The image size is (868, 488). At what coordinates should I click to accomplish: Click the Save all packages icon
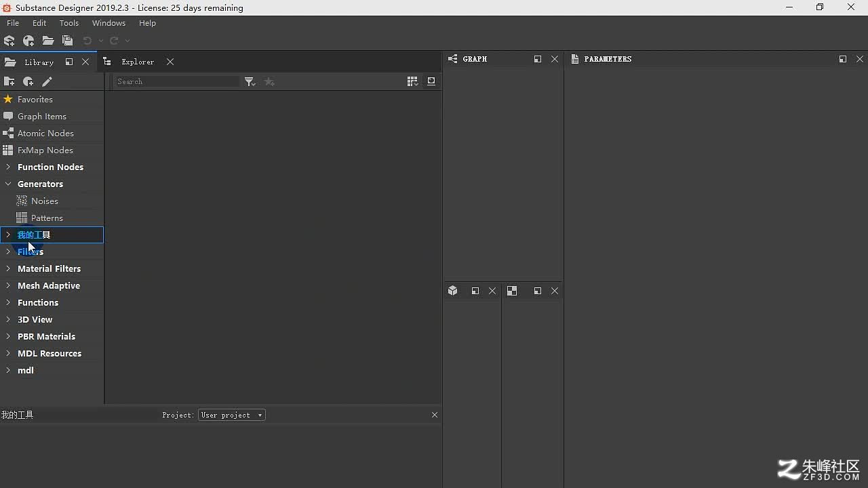(x=67, y=41)
